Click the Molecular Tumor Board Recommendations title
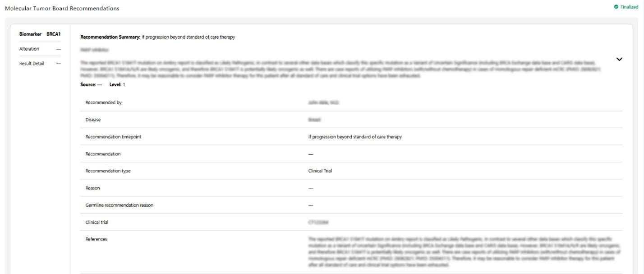This screenshot has width=644, height=274. click(62, 8)
